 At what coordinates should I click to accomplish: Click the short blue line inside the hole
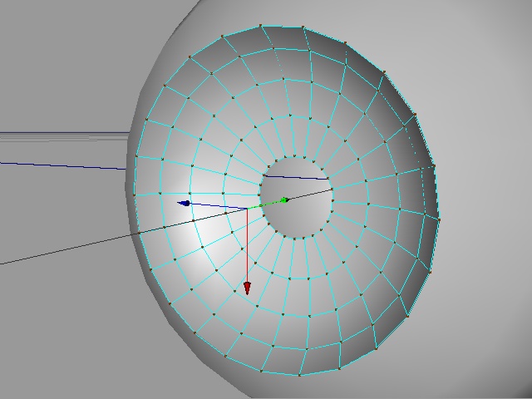coord(295,177)
